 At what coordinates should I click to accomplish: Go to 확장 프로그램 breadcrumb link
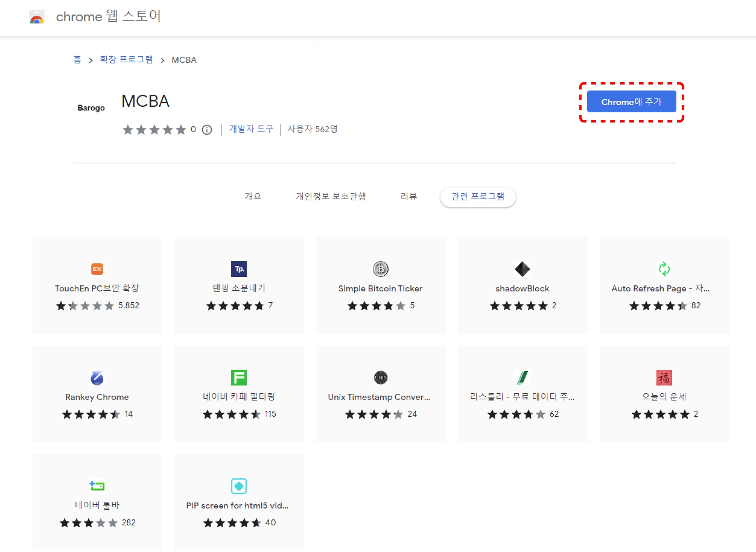coord(126,59)
